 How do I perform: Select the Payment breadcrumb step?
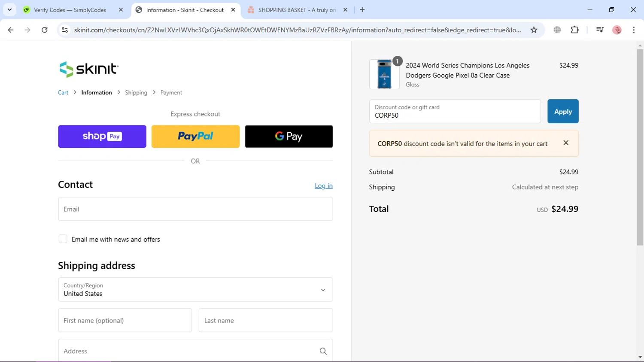click(171, 93)
